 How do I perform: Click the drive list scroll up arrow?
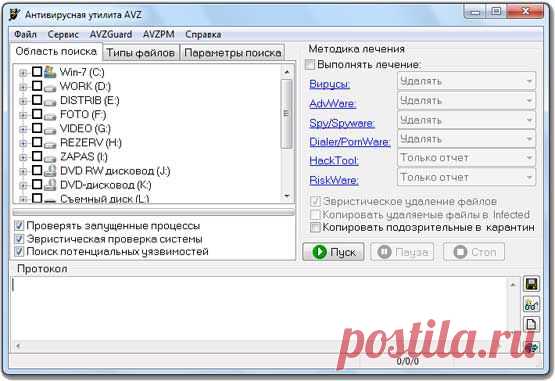287,72
